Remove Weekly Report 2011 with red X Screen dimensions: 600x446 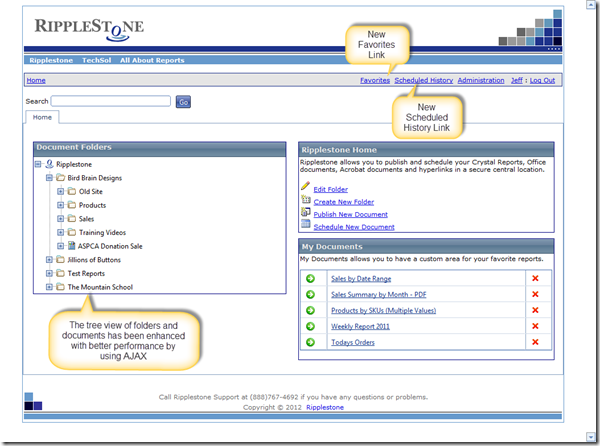535,326
